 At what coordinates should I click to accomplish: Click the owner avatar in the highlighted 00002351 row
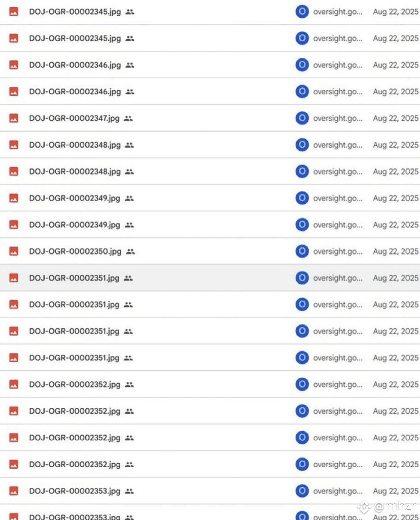[302, 278]
